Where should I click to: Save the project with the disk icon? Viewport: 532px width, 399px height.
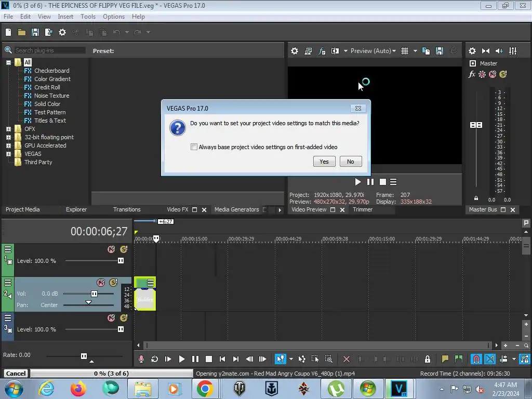click(35, 32)
